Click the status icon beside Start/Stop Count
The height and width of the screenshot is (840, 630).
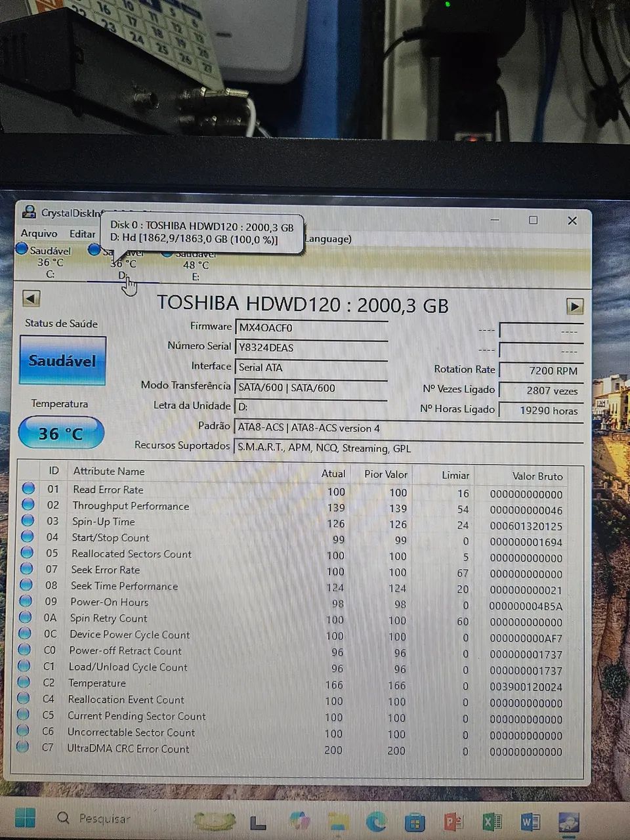(27, 536)
